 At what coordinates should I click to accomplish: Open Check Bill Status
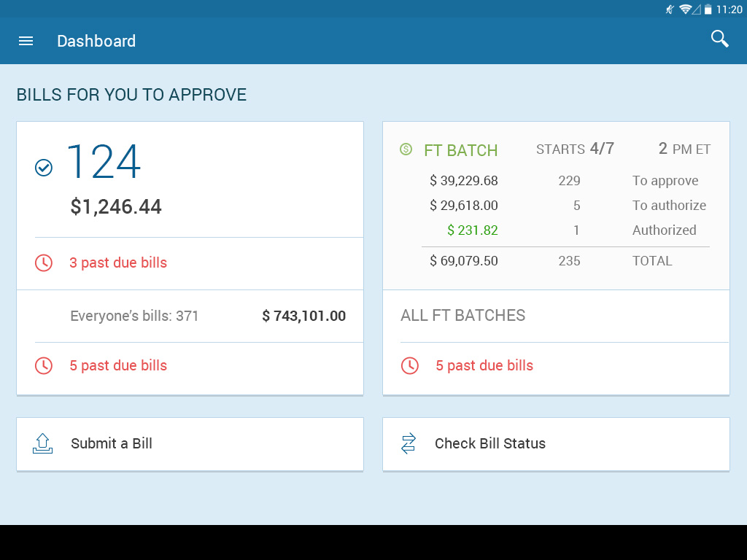point(556,443)
